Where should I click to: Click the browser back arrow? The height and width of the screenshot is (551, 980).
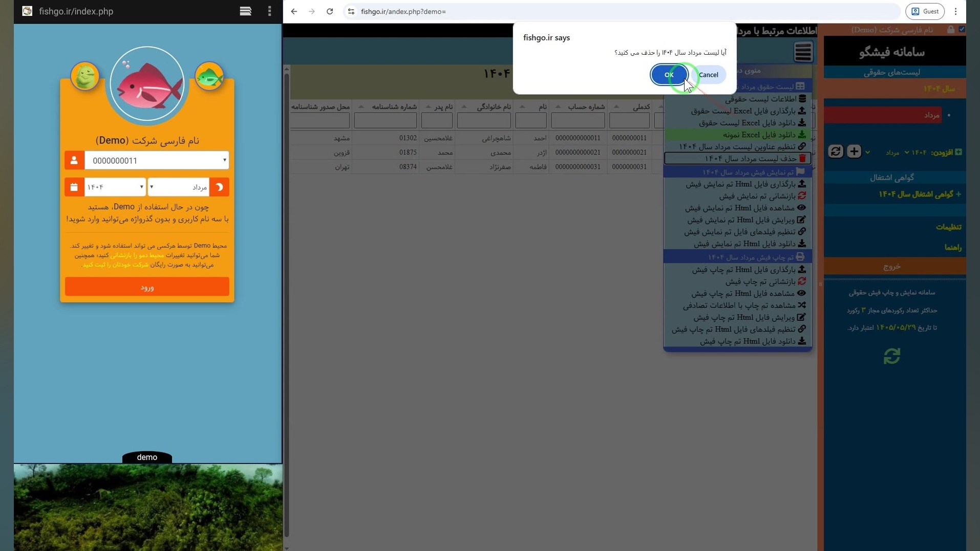click(294, 11)
